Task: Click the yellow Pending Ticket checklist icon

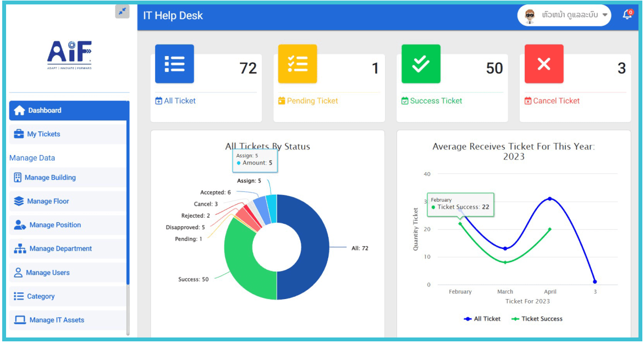Action: (x=298, y=64)
